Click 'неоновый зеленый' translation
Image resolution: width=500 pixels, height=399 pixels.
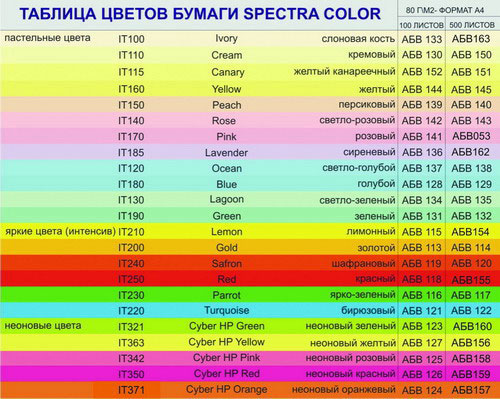point(351,326)
